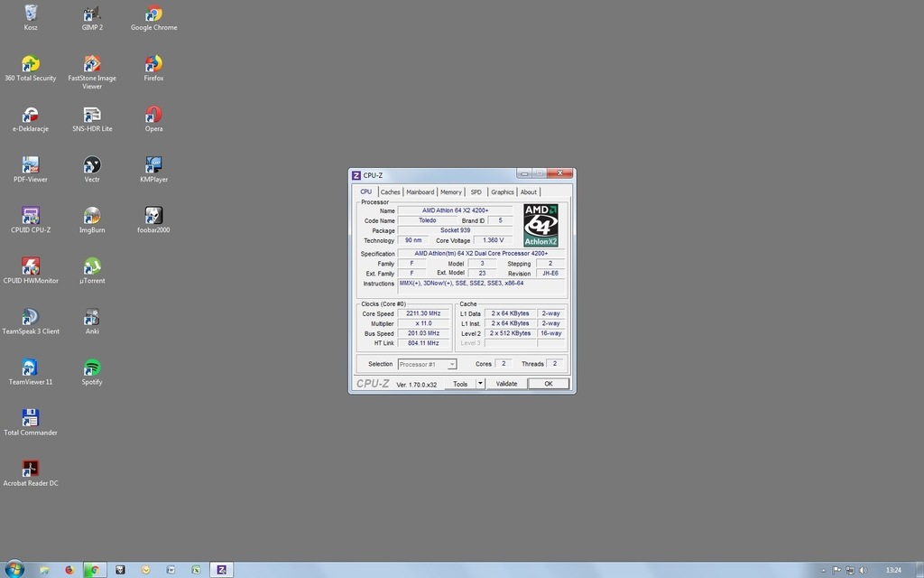Click the CPUID CPU-Z desktop icon
Viewport: 924px width, 578px height.
point(31,220)
